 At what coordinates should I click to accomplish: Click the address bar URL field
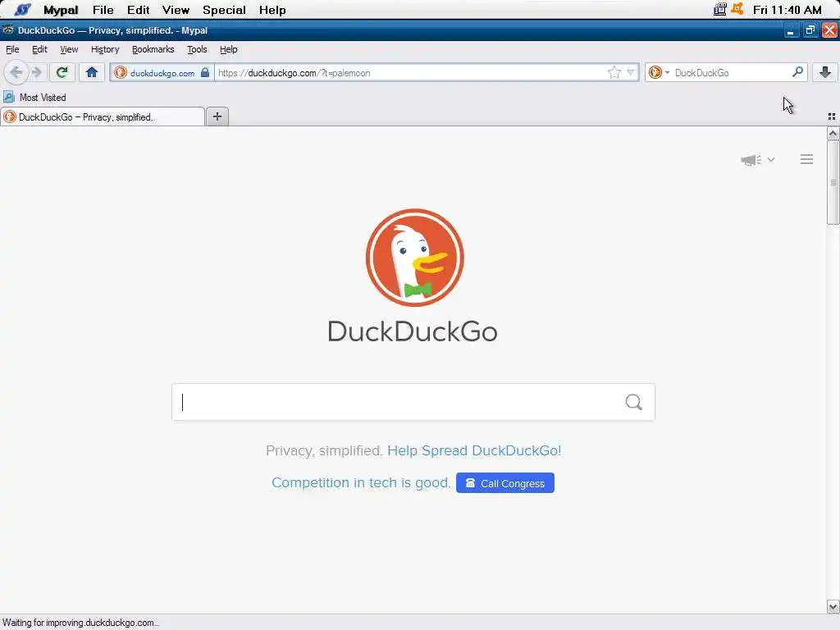pyautogui.click(x=410, y=72)
